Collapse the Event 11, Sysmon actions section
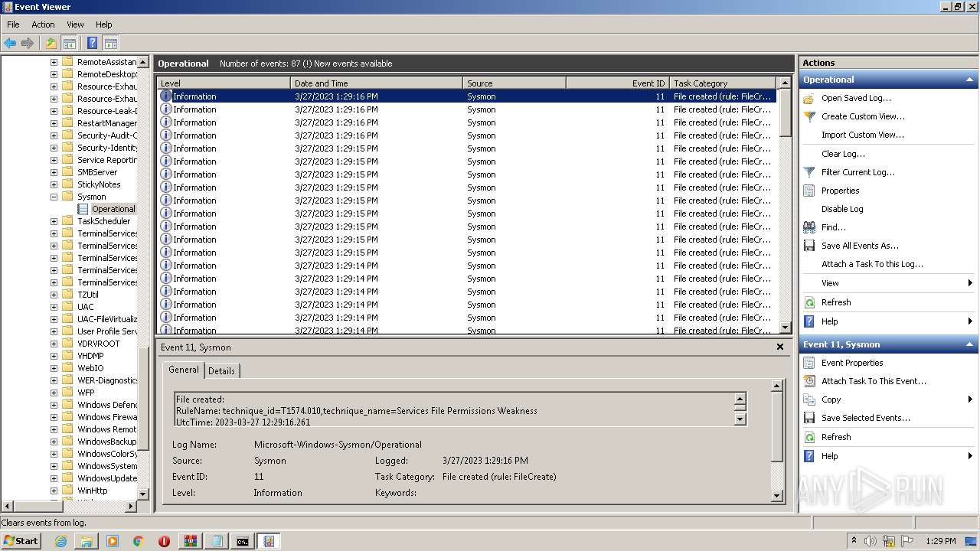980x551 pixels. tap(970, 344)
